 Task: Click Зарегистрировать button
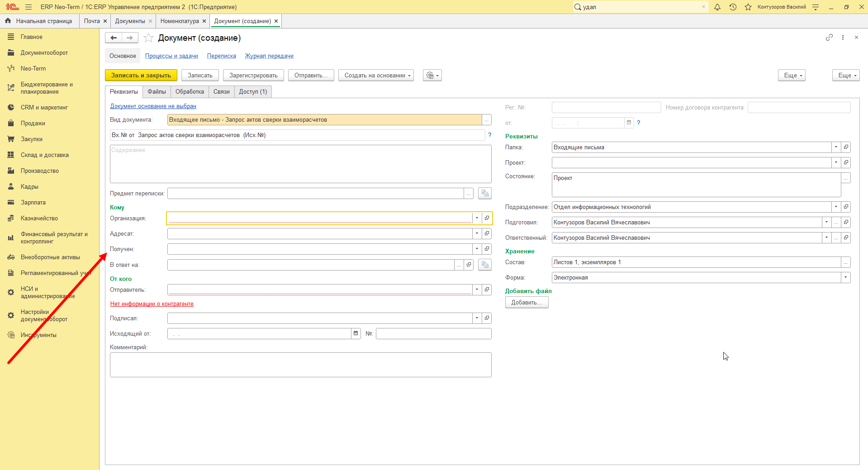tap(253, 75)
